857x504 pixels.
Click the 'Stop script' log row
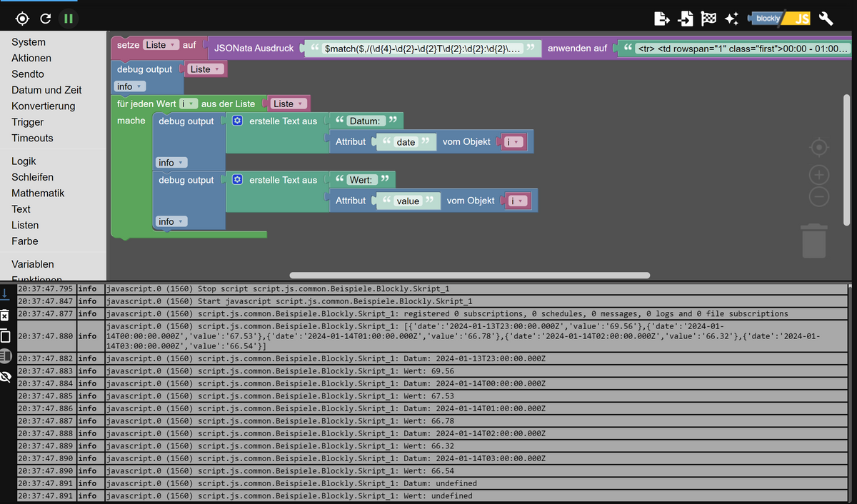click(433, 288)
